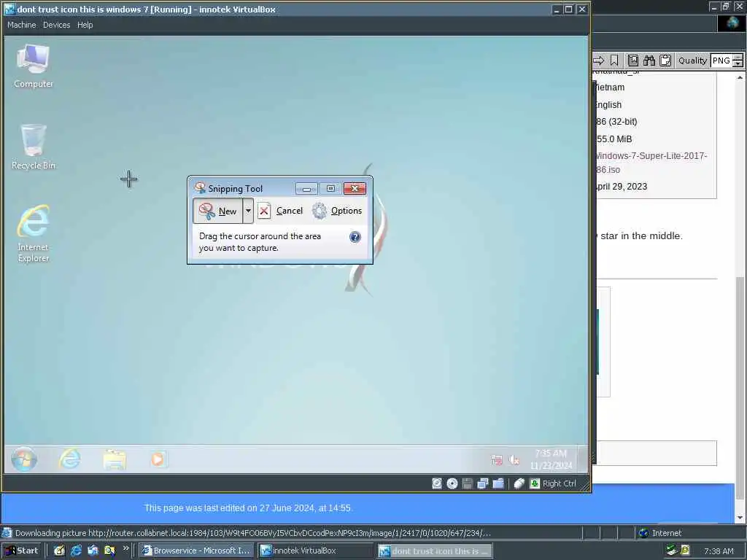The height and width of the screenshot is (560, 747).
Task: Click the binoculars find icon in Browservice
Action: pos(649,61)
